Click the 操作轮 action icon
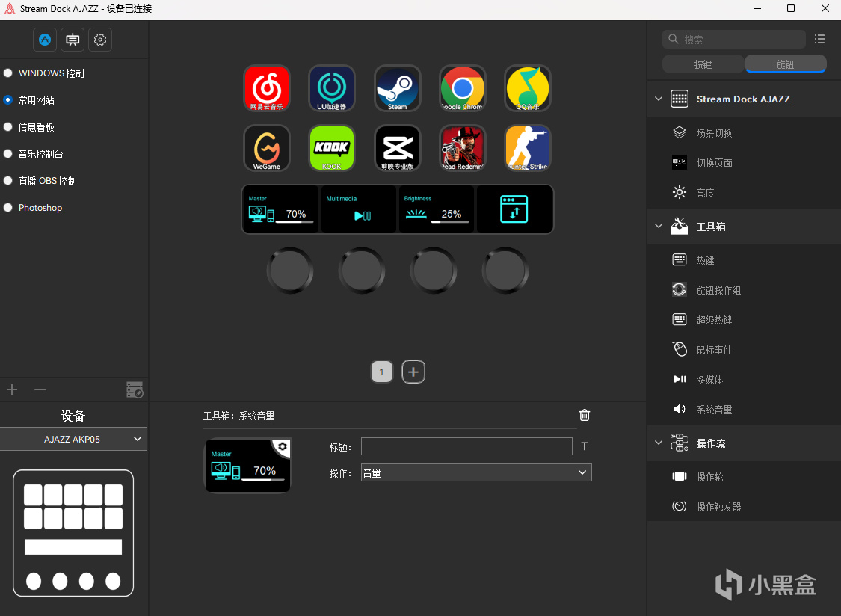The image size is (841, 616). pos(680,476)
